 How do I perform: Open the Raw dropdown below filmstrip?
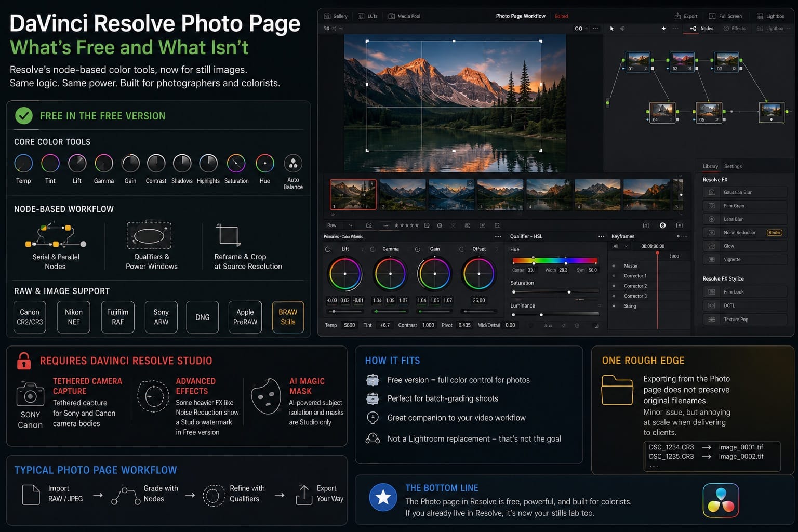[340, 225]
